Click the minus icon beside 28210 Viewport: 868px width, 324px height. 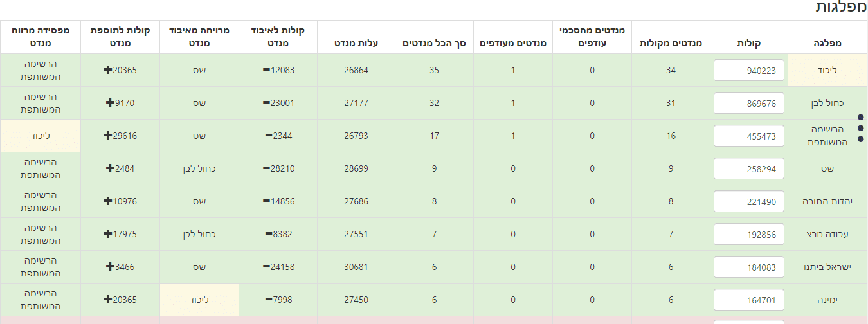(266, 168)
